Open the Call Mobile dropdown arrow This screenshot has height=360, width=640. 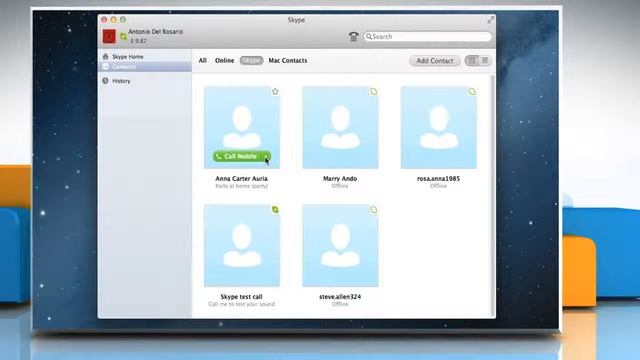(x=266, y=156)
